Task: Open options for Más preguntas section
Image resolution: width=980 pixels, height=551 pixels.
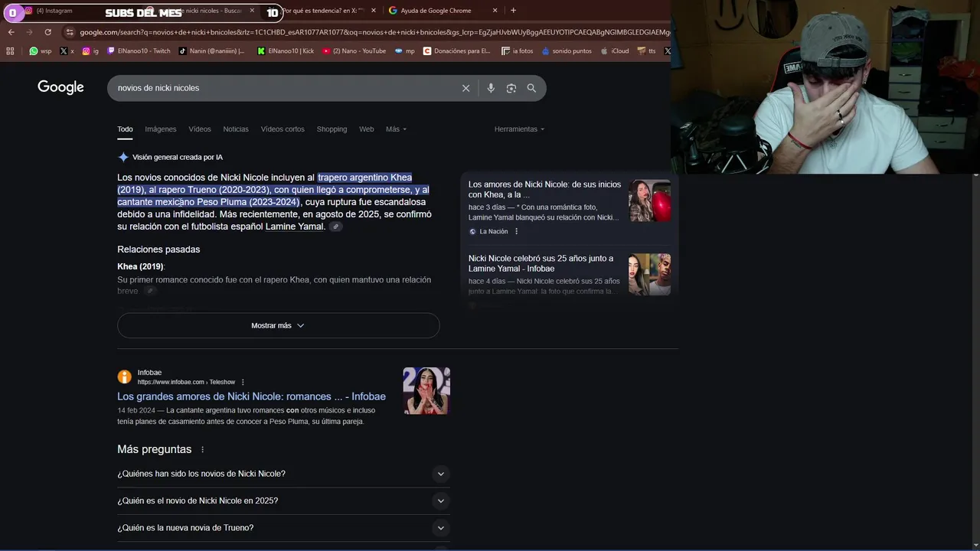Action: pos(202,449)
